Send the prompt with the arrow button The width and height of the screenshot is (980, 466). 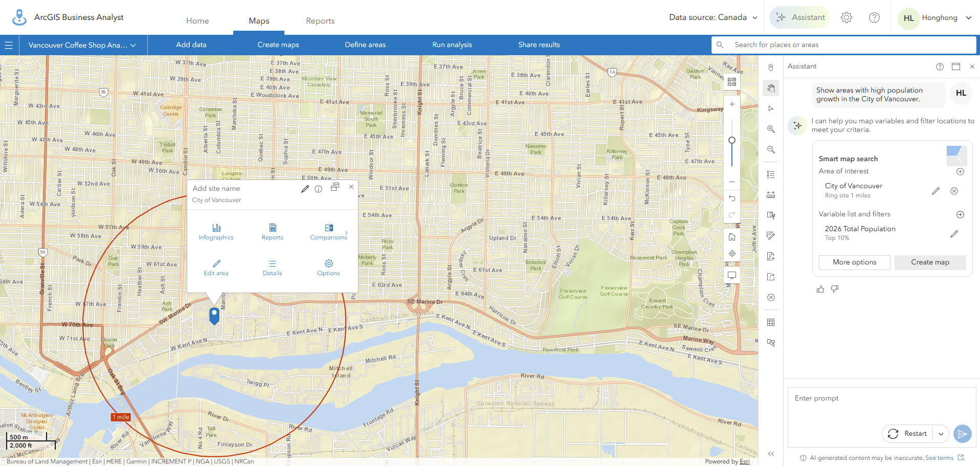tap(962, 434)
